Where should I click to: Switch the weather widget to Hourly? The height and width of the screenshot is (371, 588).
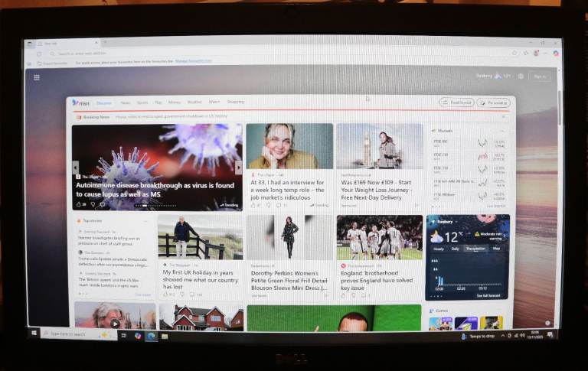tap(439, 249)
